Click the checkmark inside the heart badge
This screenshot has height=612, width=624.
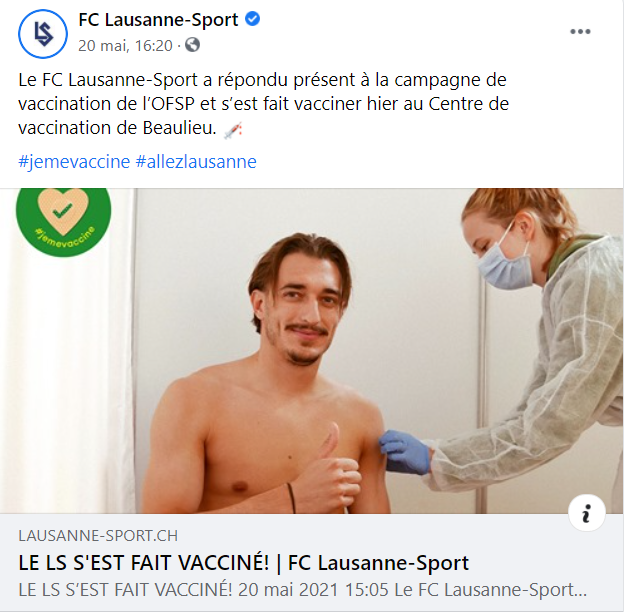pos(63,209)
